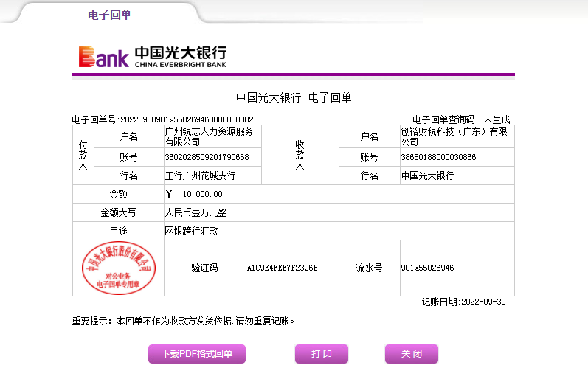The height and width of the screenshot is (382, 588).
Task: Select payer name 广州锐志人力资源服务有限公司
Action: point(209,136)
